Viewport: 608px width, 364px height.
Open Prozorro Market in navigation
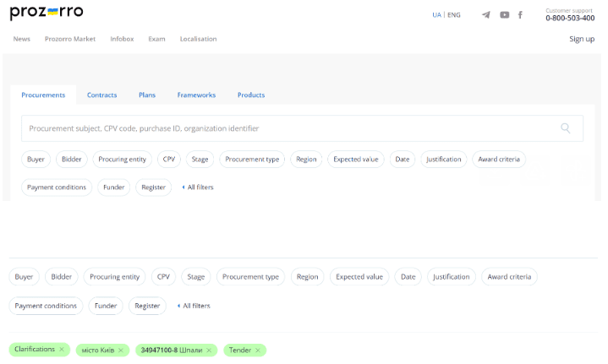pos(70,39)
